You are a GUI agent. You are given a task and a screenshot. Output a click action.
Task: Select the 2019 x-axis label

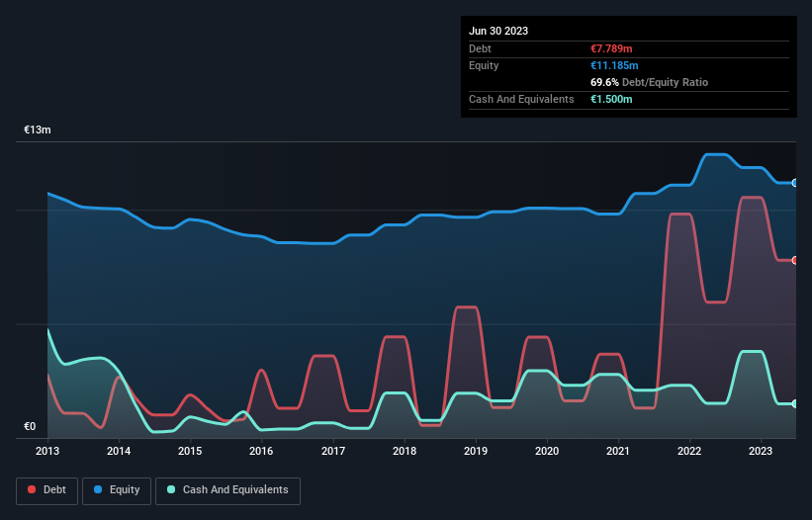click(476, 451)
